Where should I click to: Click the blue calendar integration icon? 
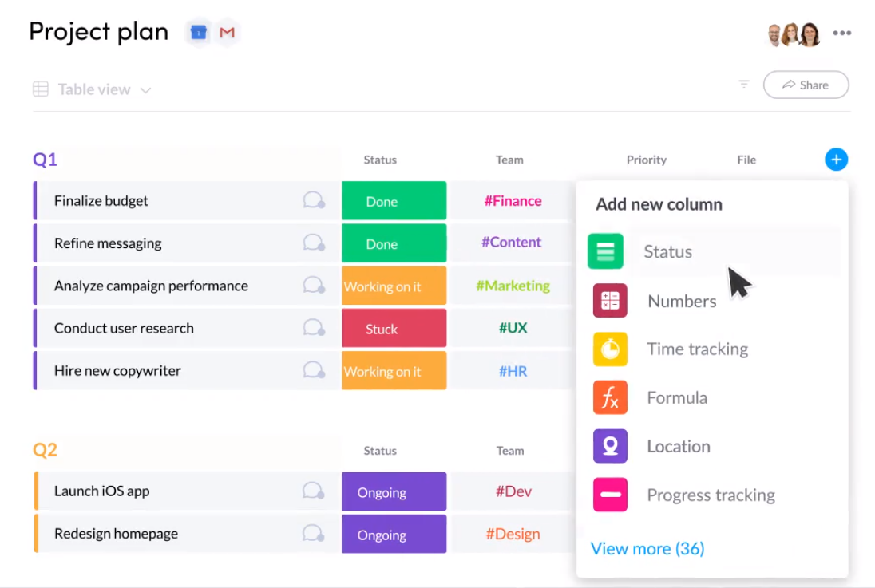tap(198, 33)
